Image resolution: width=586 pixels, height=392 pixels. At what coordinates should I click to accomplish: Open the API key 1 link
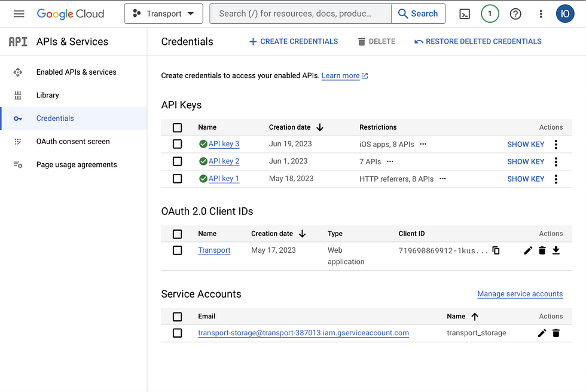pyautogui.click(x=224, y=179)
